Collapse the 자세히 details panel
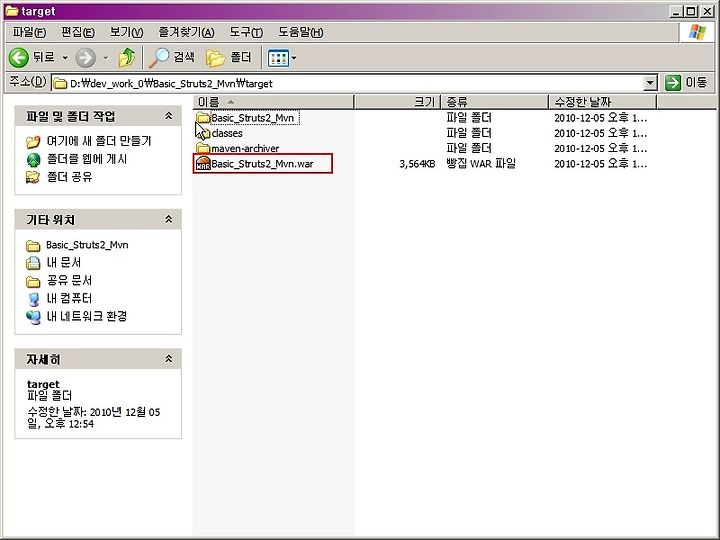 point(169,359)
